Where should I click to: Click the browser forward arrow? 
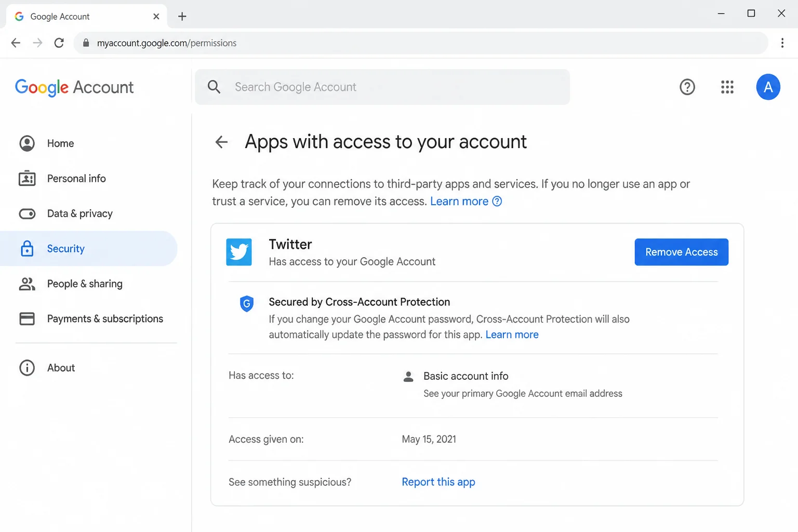[x=37, y=43]
